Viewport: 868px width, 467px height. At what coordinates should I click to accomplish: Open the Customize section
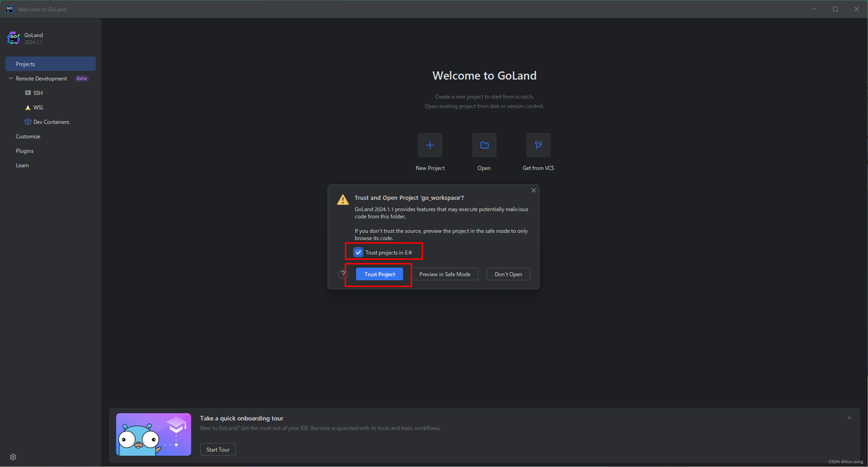(x=28, y=136)
